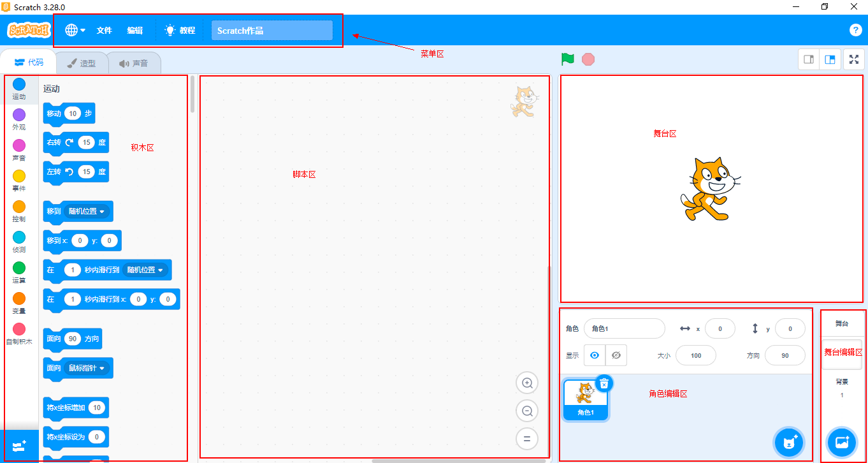Click the green flag to run

tap(568, 59)
